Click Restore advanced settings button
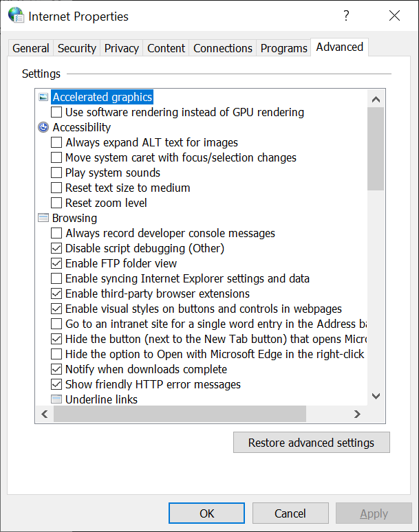This screenshot has height=532, width=419. pos(312,443)
